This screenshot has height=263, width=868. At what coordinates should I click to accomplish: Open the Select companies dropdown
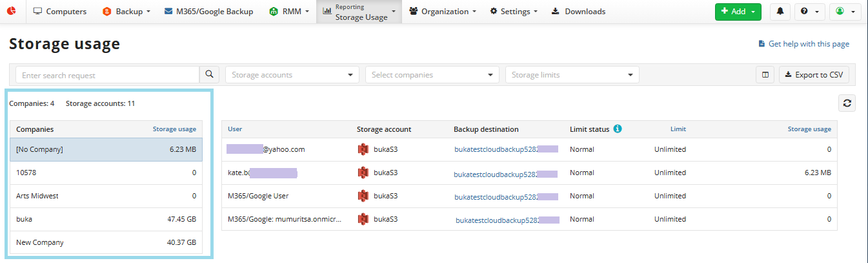click(432, 75)
